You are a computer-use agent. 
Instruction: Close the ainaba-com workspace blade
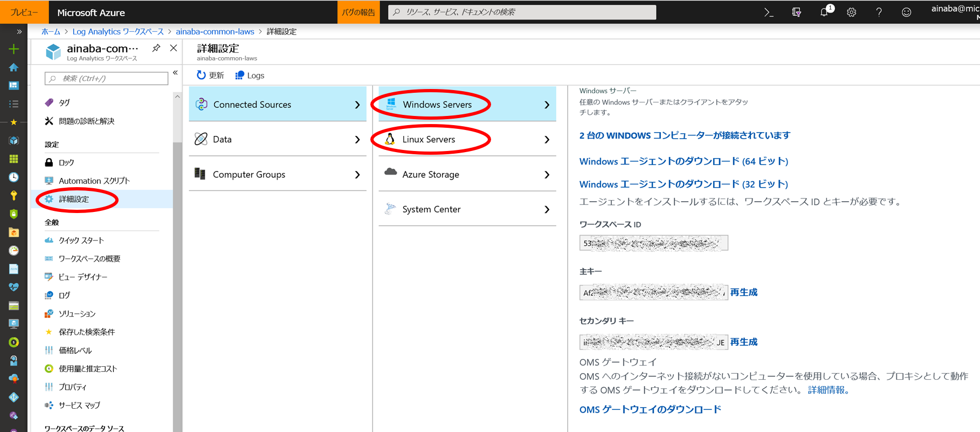point(174,48)
